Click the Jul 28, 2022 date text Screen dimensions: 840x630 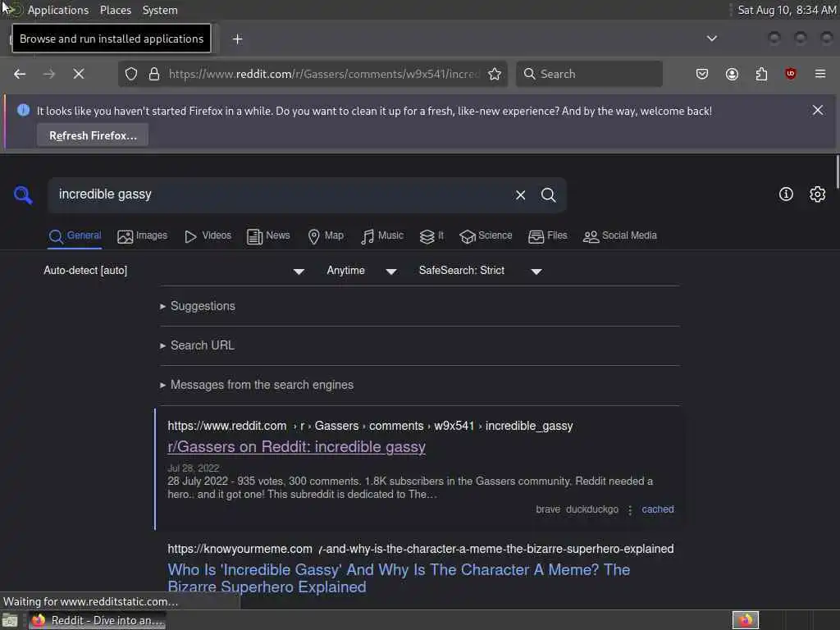[x=193, y=468]
